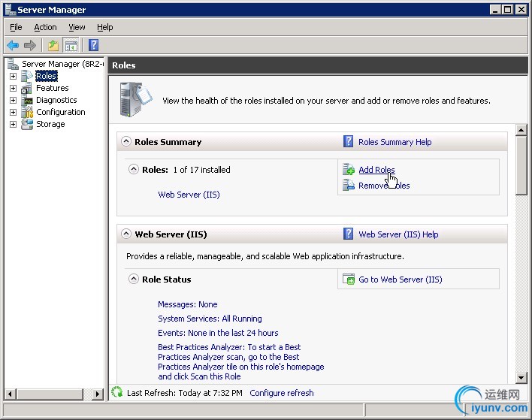
Task: Open the Help menu
Action: pos(105,27)
